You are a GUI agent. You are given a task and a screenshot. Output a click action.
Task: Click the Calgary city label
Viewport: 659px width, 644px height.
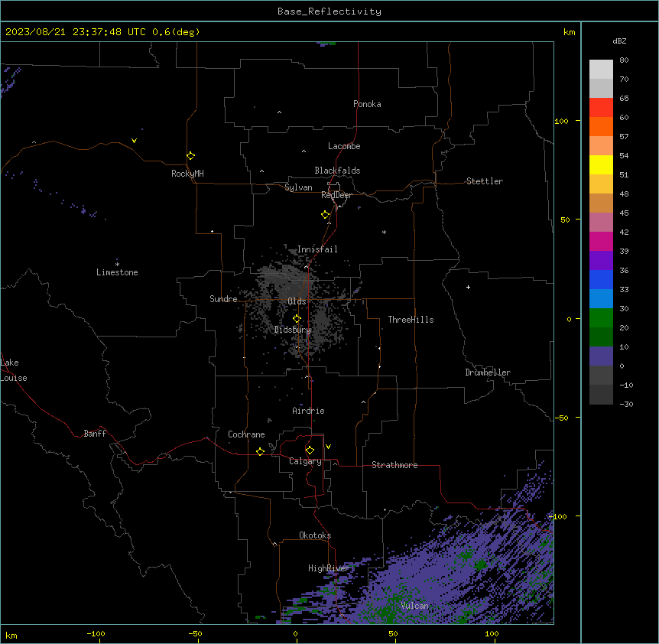(305, 461)
